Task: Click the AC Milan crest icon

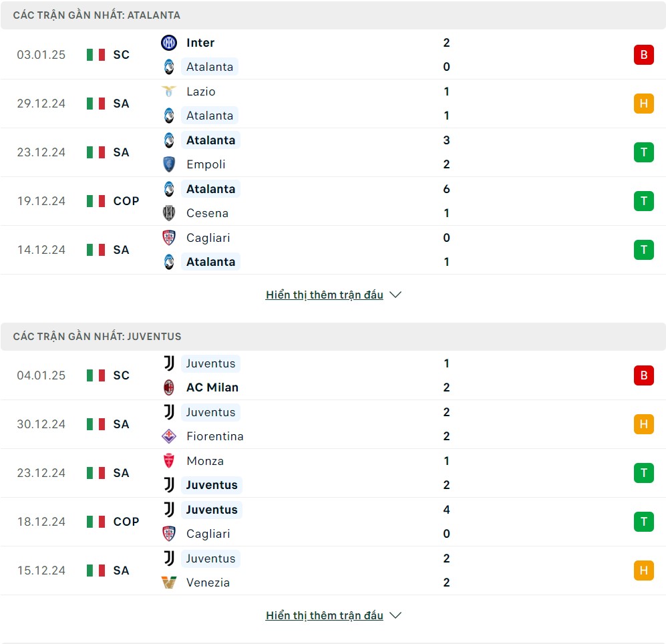Action: pos(168,387)
